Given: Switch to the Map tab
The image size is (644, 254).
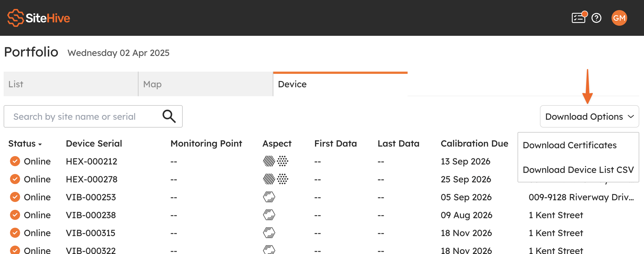Looking at the screenshot, I should tap(206, 84).
